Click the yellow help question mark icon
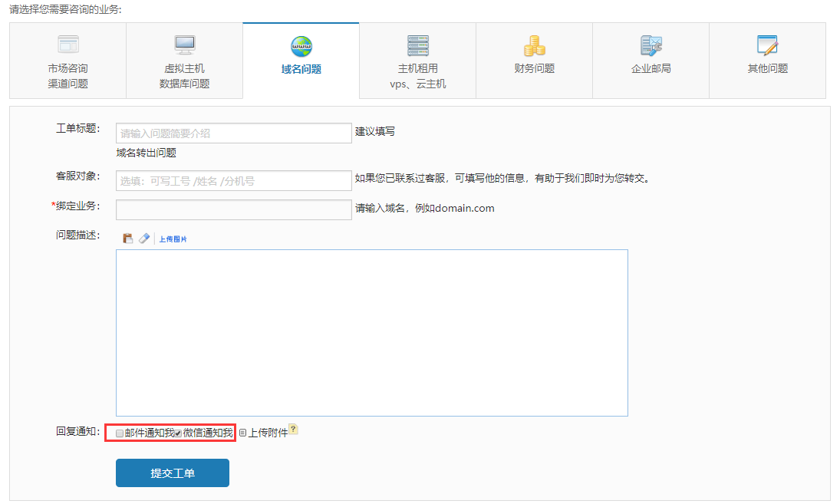 point(293,430)
